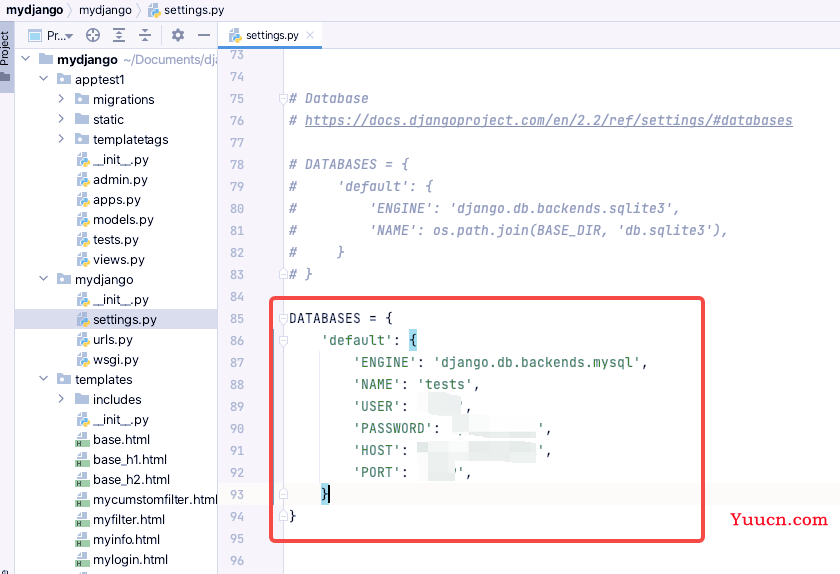
Task: Select myfilter.html template file
Action: [x=121, y=520]
